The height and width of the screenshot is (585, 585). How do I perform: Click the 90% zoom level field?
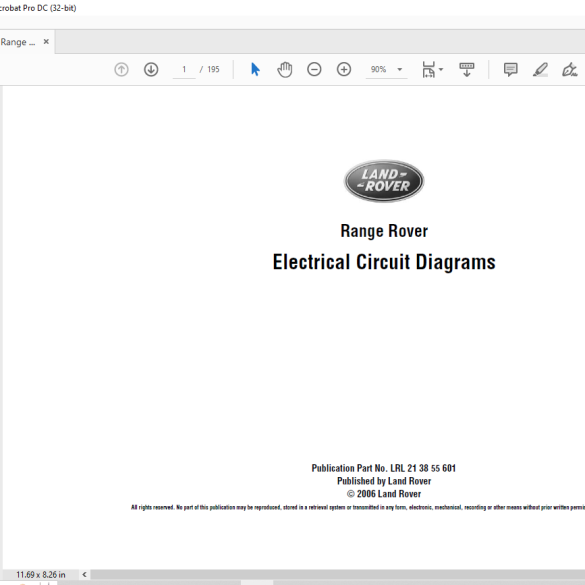[x=378, y=69]
